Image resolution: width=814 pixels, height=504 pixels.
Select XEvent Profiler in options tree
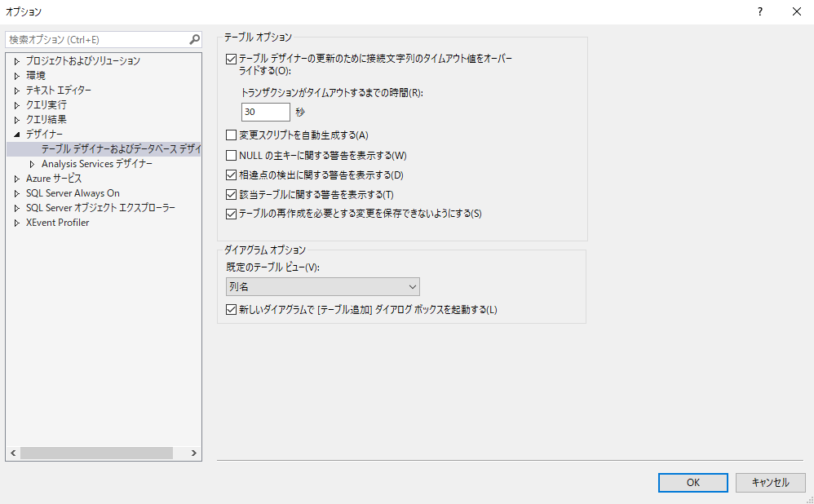[x=57, y=223]
